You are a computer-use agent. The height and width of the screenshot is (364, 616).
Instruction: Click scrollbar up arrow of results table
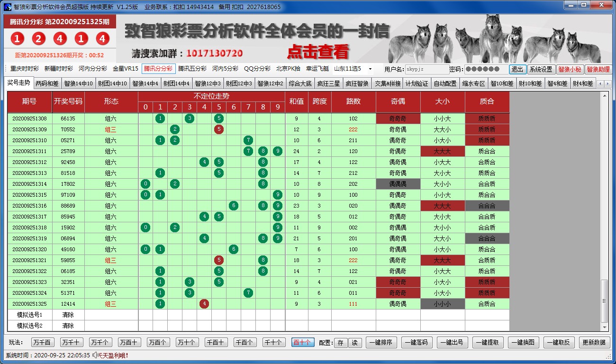click(x=604, y=96)
